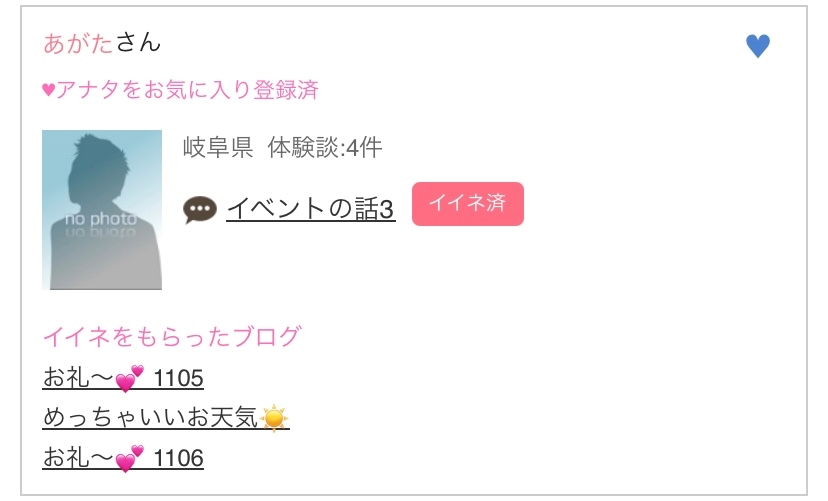Open the no photo profile thumbnail

(102, 210)
